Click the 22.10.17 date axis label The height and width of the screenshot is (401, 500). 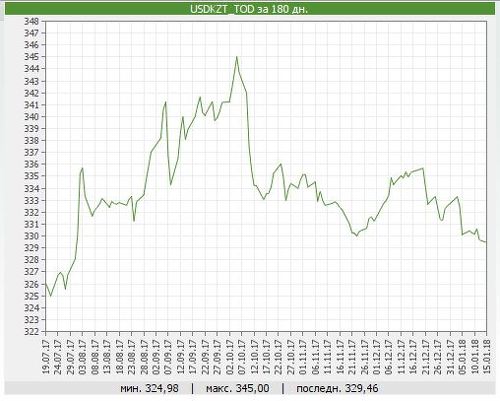tap(279, 357)
